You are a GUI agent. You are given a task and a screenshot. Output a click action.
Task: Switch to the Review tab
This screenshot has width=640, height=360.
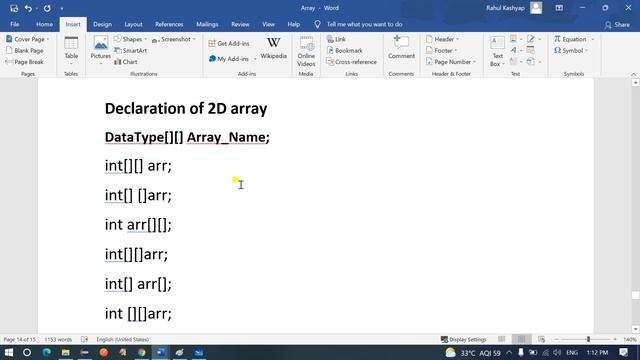(x=240, y=24)
